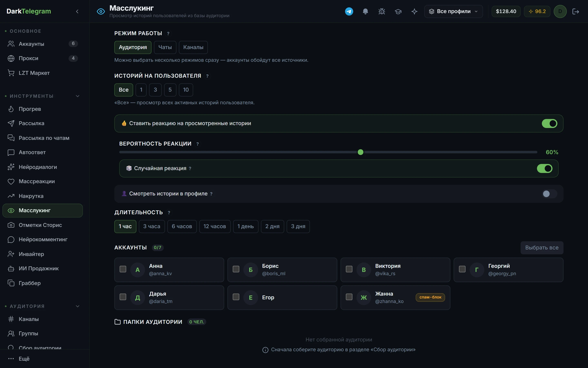Click the LZT Маркет cart icon
588x368 pixels.
(11, 73)
